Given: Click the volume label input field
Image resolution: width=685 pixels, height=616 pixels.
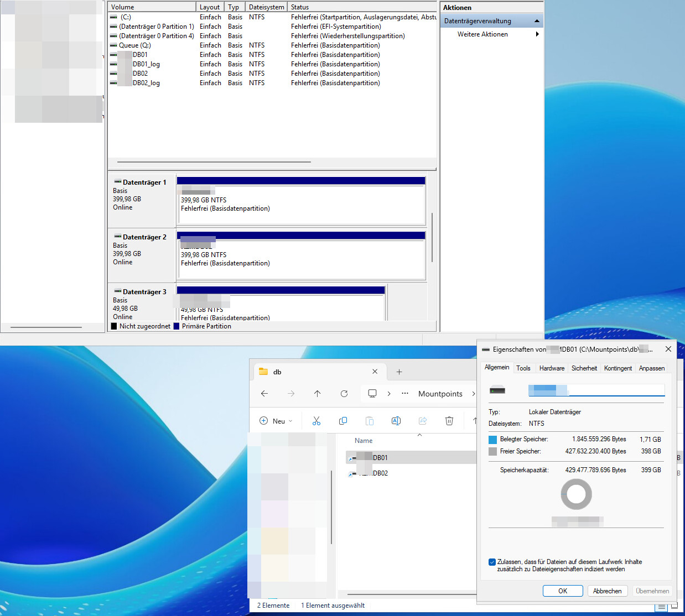Looking at the screenshot, I should (x=596, y=390).
